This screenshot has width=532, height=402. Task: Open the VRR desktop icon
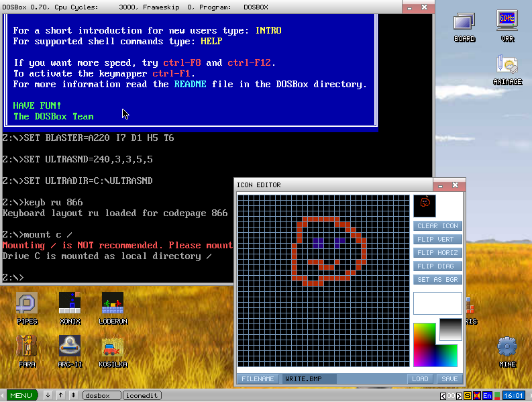pos(507,26)
